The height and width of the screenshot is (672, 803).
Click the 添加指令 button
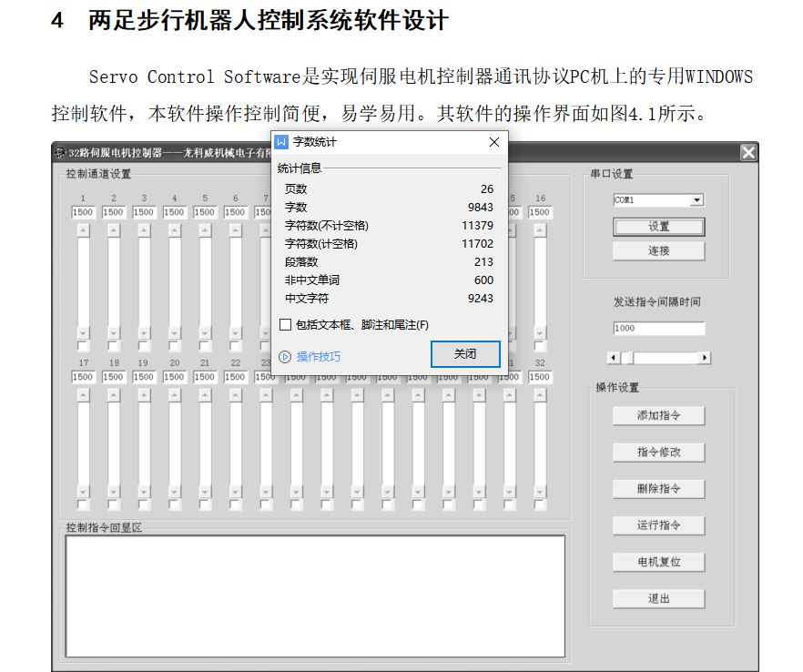658,416
